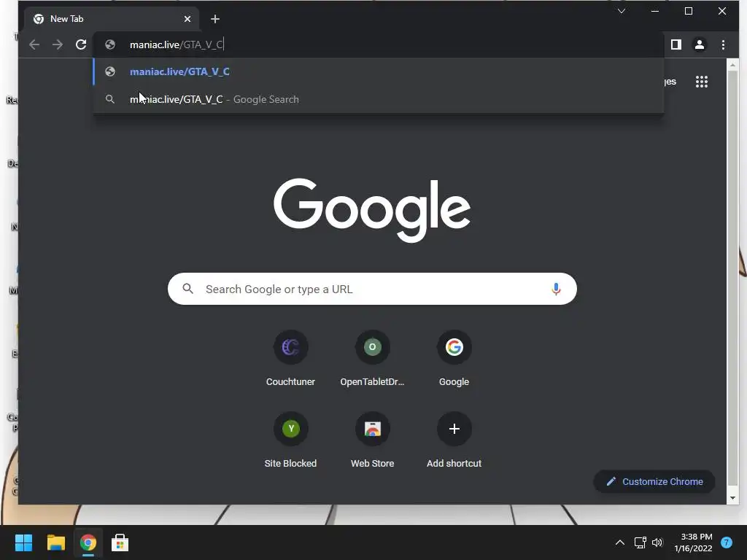Open a new tab with the plus button
This screenshot has height=560, width=747.
pos(215,19)
